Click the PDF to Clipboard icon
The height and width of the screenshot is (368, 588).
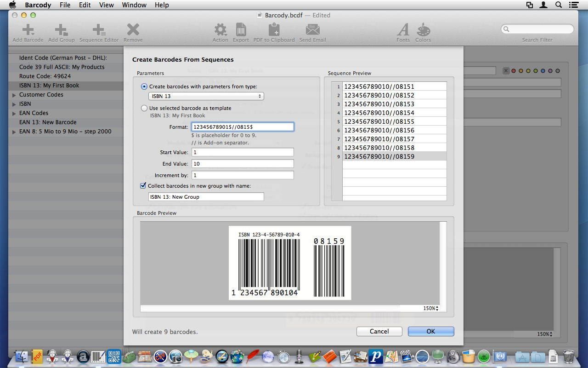pos(274,30)
